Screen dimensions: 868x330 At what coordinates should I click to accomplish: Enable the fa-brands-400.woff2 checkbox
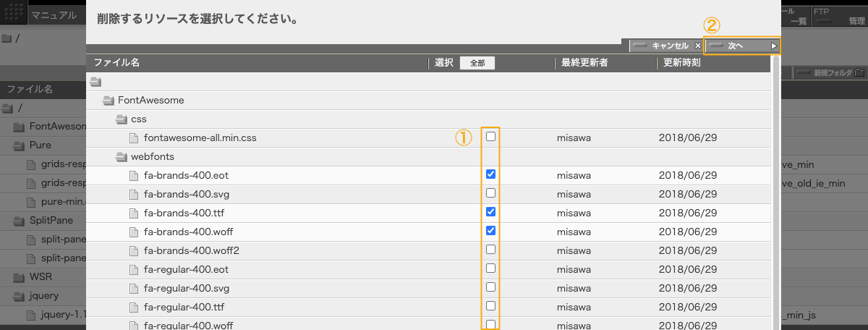(x=491, y=250)
